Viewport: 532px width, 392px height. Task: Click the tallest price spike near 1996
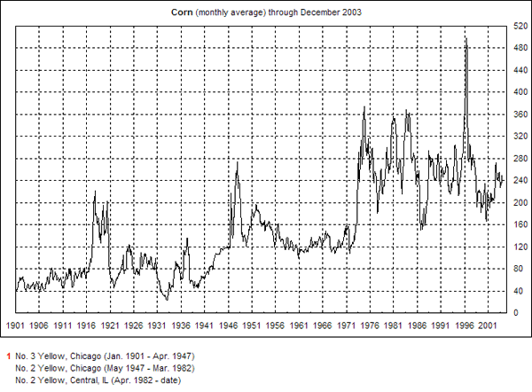click(x=466, y=39)
